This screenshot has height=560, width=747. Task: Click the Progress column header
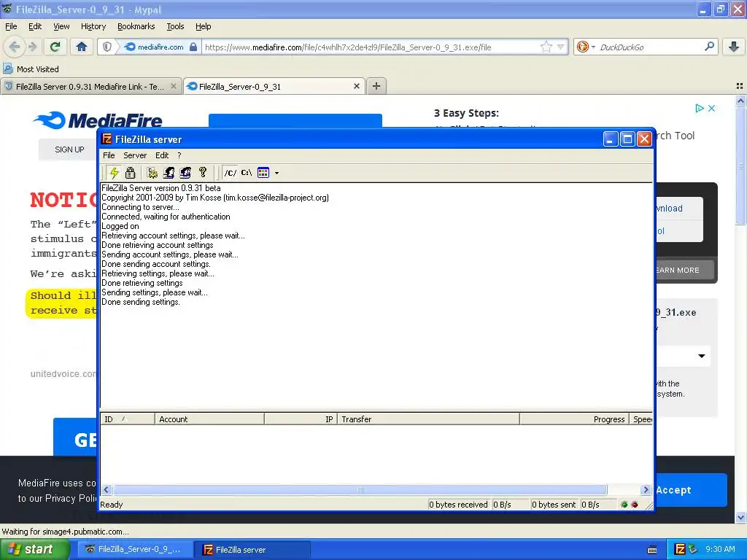click(x=575, y=419)
